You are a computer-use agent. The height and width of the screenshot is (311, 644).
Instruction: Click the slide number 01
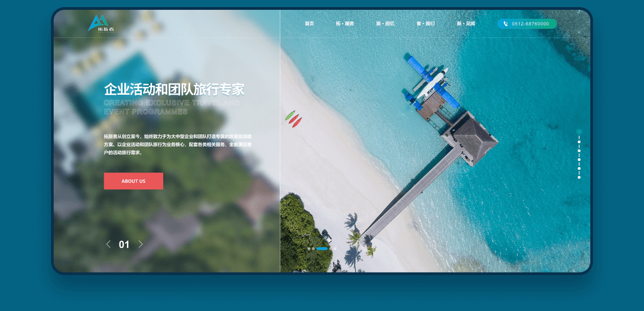pos(124,244)
